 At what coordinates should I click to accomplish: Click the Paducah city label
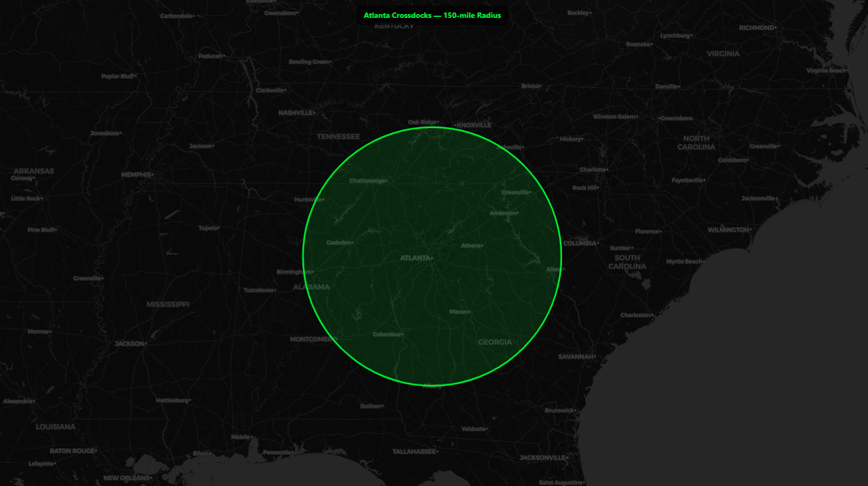pos(210,56)
